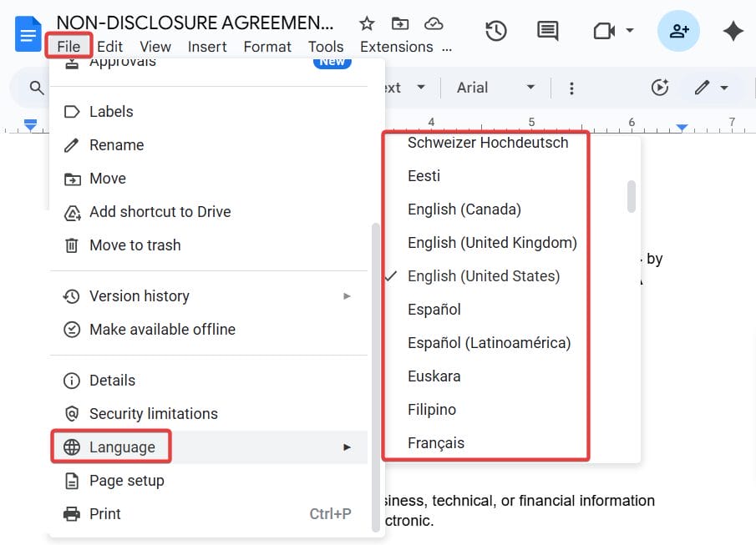Open the toolbar three-dot more options

tap(571, 88)
